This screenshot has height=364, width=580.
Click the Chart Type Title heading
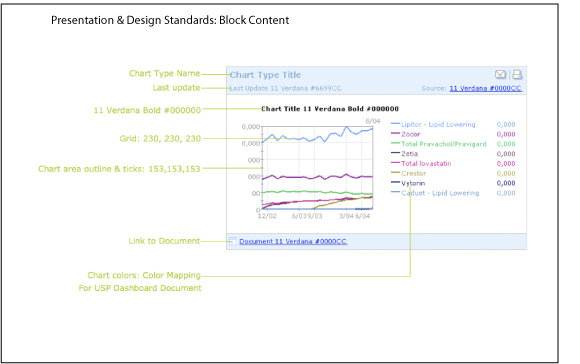pos(265,75)
